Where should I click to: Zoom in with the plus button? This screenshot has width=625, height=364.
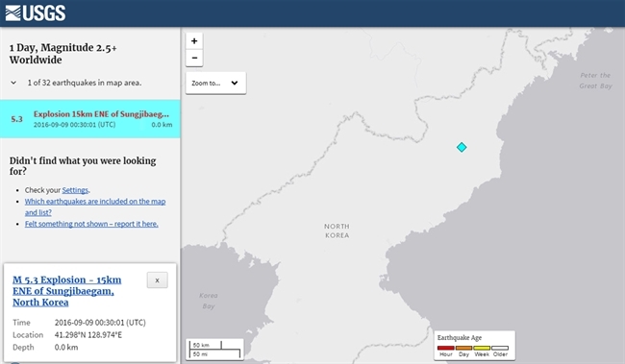194,40
